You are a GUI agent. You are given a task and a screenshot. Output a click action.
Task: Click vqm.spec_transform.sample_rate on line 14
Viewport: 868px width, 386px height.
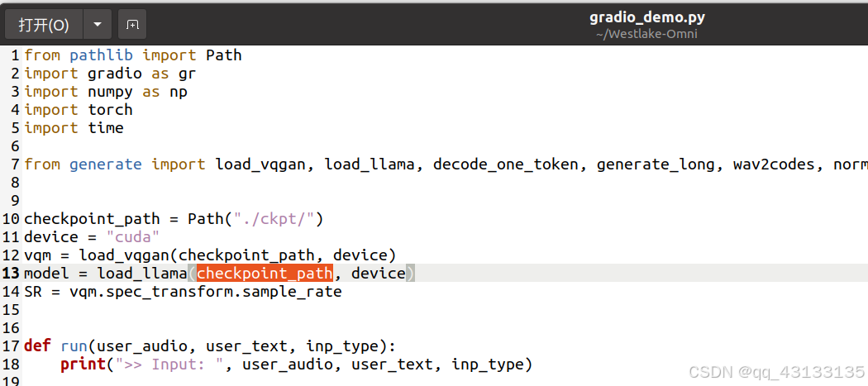205,291
